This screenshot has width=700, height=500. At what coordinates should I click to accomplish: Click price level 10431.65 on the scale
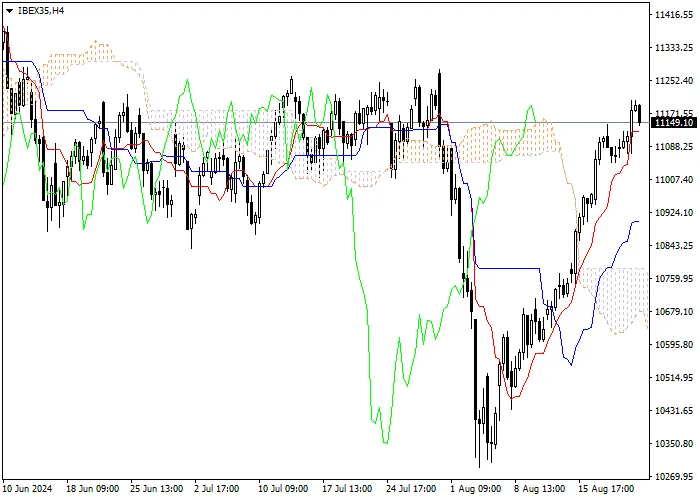tap(674, 411)
